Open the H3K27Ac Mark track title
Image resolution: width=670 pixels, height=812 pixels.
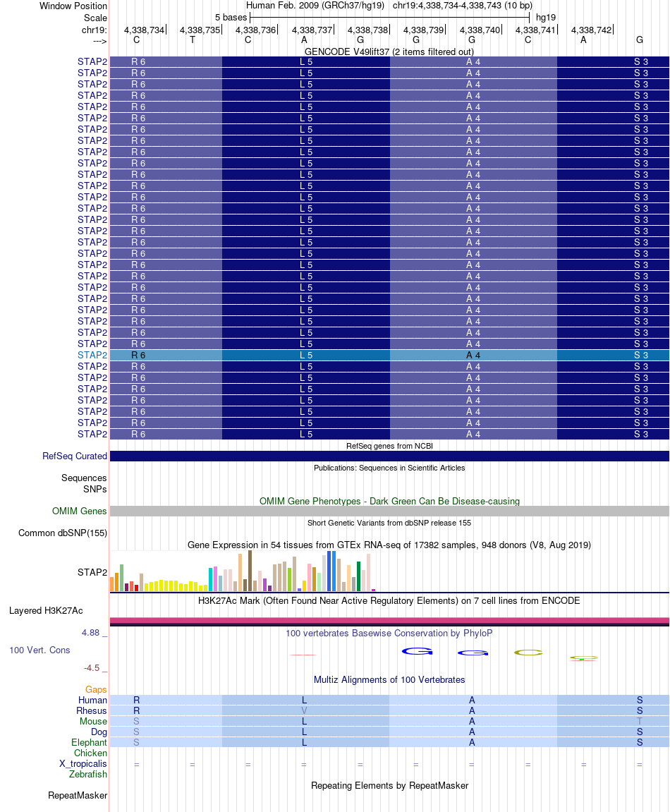click(389, 601)
